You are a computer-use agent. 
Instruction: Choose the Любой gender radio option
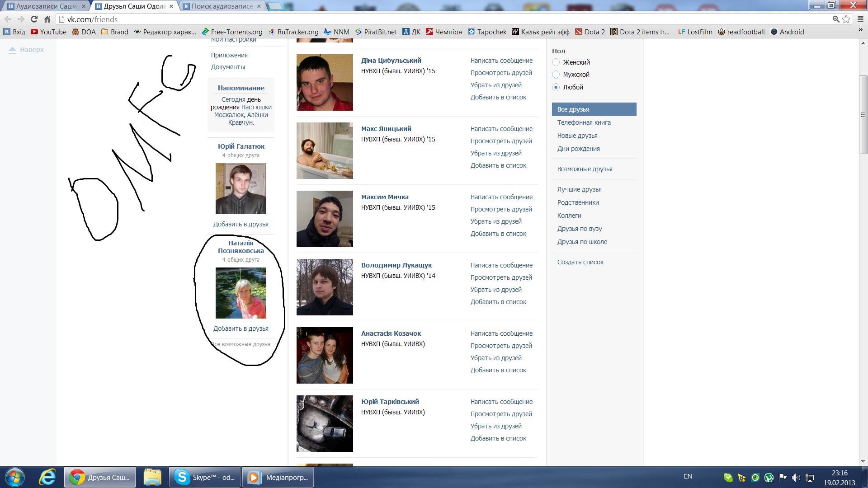(x=556, y=87)
